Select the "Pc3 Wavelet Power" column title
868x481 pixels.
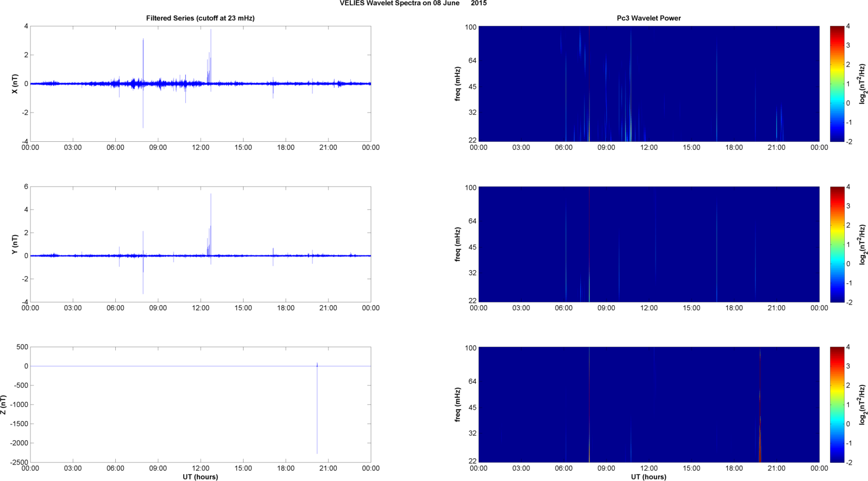[649, 18]
